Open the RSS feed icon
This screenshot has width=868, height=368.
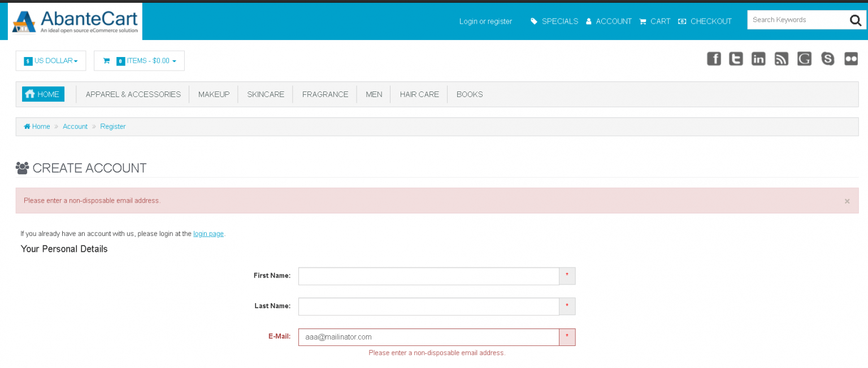pos(781,59)
